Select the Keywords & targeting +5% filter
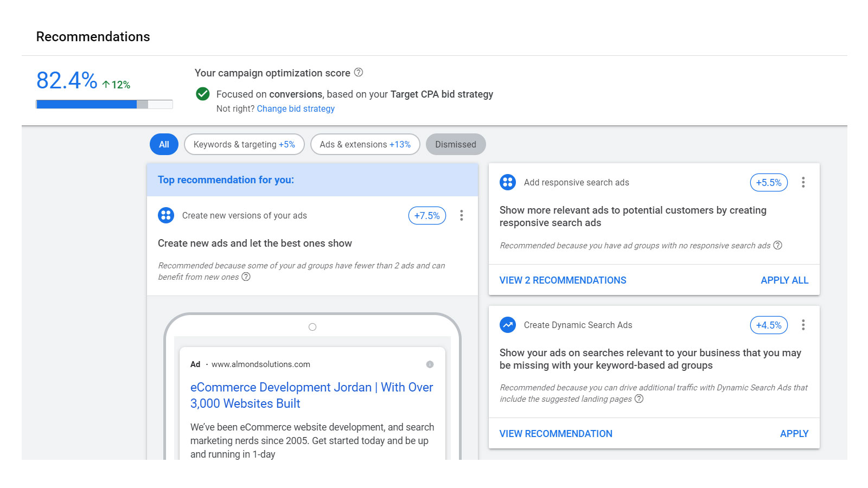The image size is (868, 488). coord(244,144)
